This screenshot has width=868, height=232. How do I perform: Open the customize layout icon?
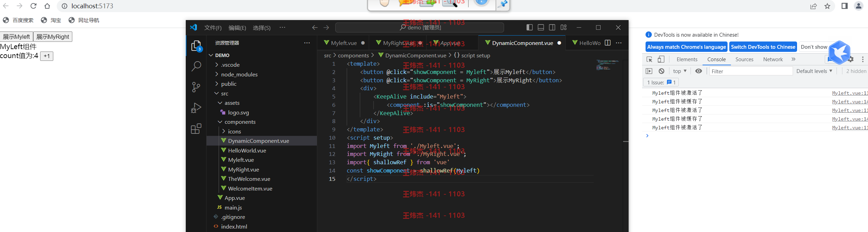564,27
